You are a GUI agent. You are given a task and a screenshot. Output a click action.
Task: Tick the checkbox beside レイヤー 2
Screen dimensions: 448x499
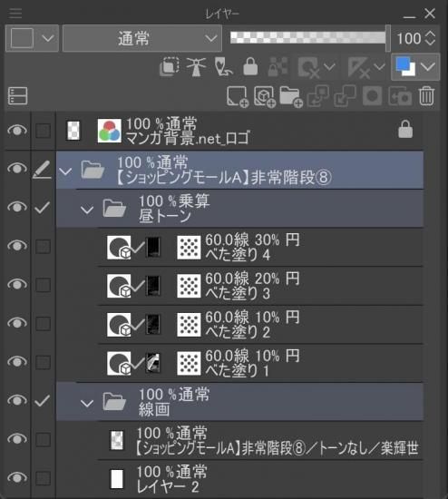click(43, 478)
